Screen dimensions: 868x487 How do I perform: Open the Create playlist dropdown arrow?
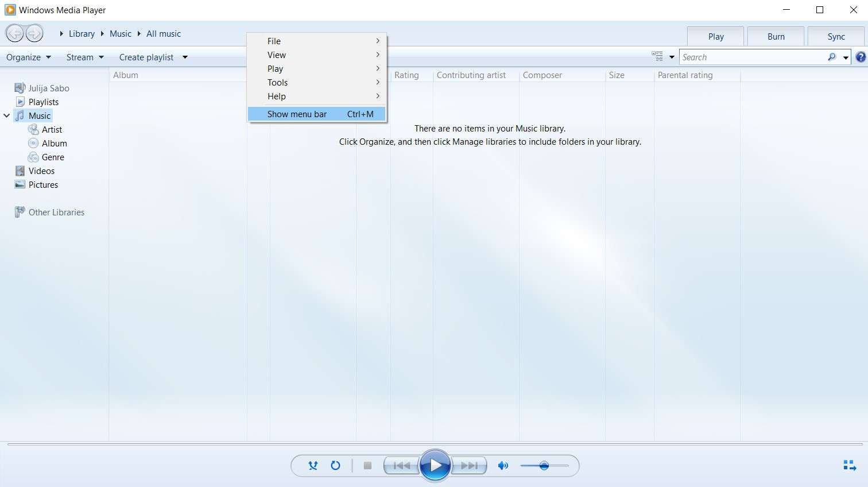(185, 57)
